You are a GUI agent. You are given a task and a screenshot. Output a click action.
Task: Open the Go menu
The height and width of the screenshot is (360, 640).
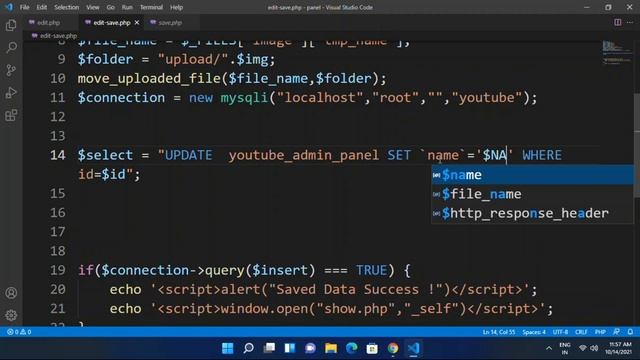click(111, 7)
